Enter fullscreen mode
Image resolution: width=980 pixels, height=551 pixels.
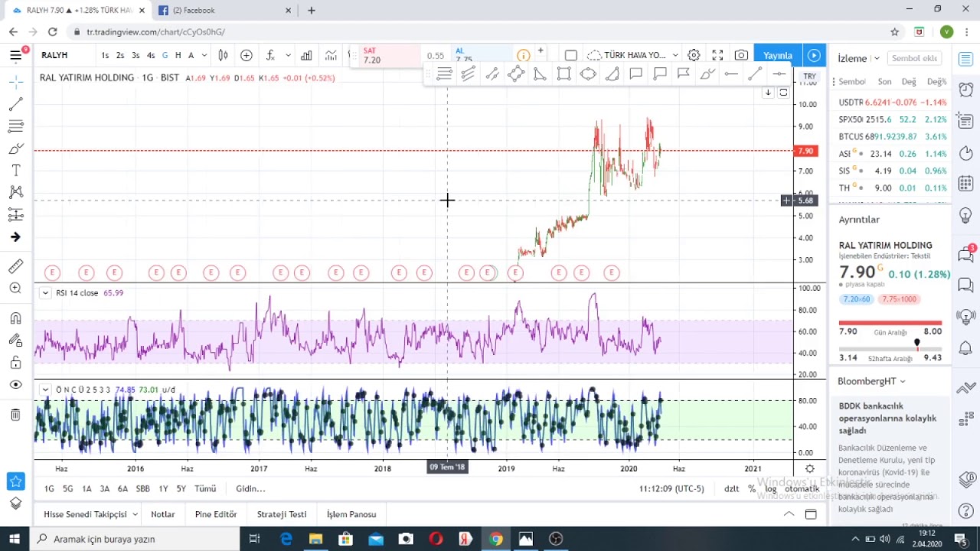pos(717,55)
